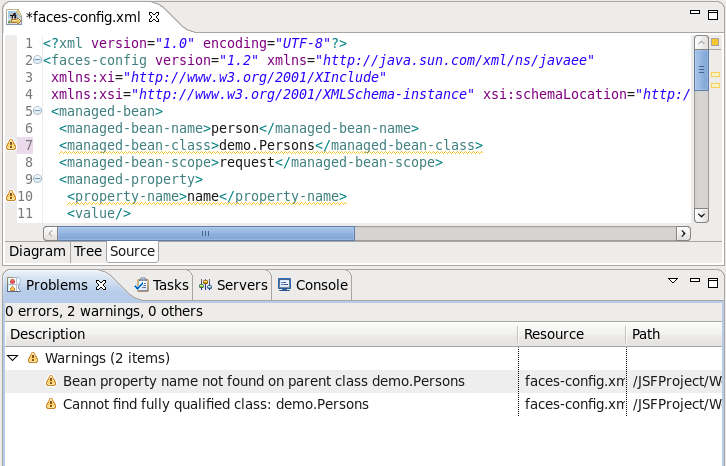Click 'request' scope value on line 8
Viewport: 726px width, 466px height.
[x=247, y=162]
